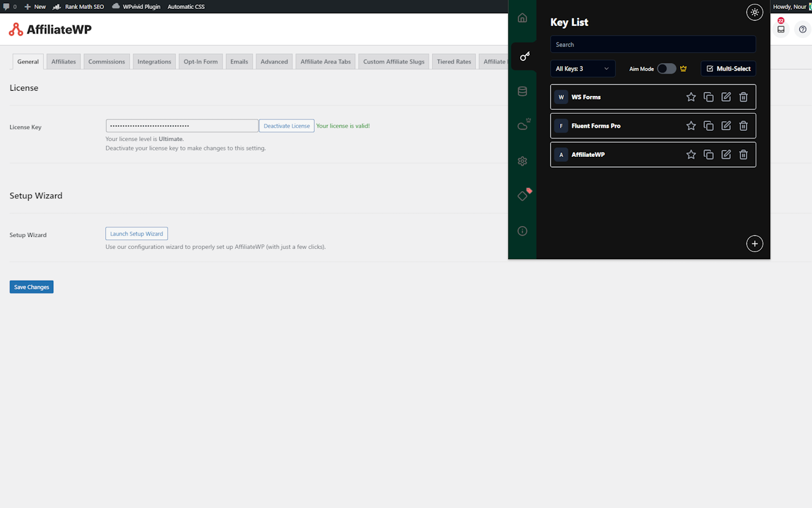Favorite the Fluent Forms Pro key
This screenshot has height=508, width=812.
pos(691,126)
